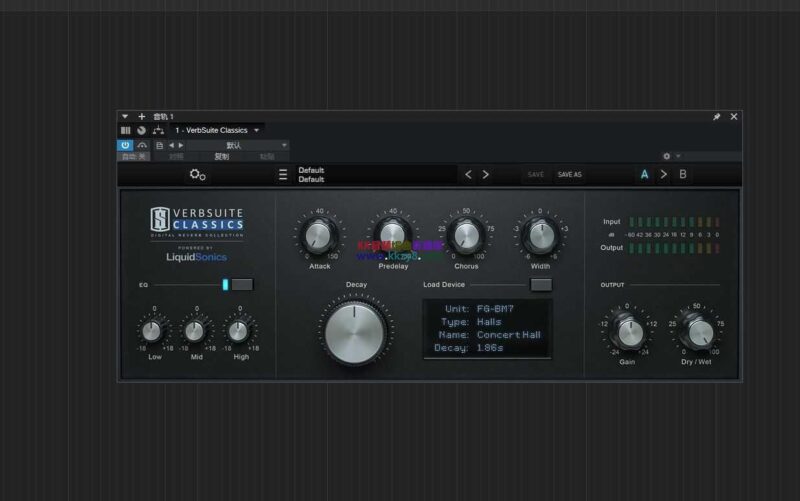800x501 pixels.
Task: Click the VerbSuite Classics logo
Action: tap(197, 222)
